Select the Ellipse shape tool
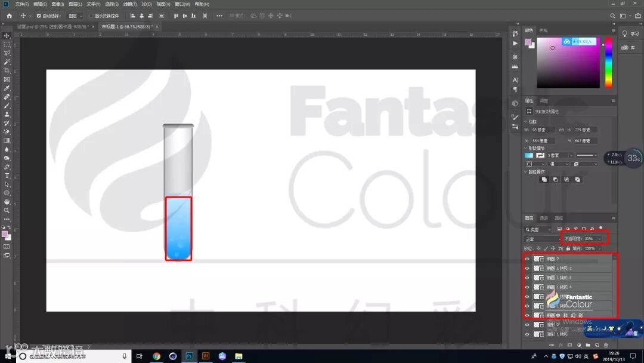 pyautogui.click(x=7, y=193)
